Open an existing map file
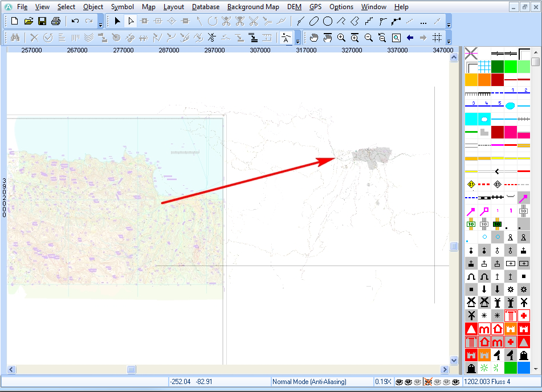 (x=28, y=21)
